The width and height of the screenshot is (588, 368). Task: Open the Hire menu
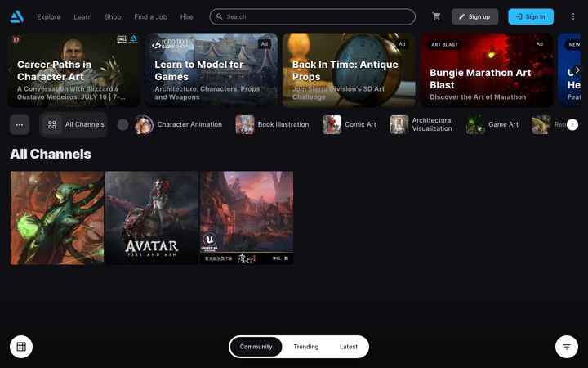coord(186,17)
